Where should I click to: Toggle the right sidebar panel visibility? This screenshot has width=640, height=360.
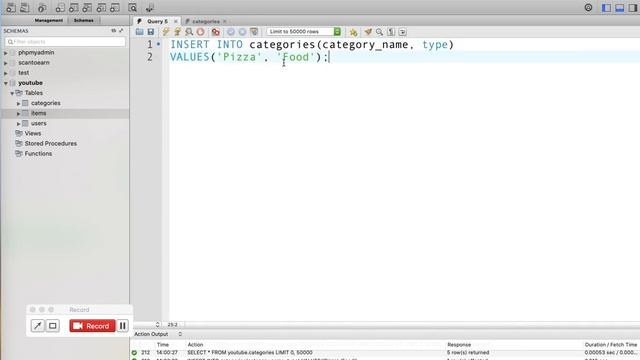[633, 8]
